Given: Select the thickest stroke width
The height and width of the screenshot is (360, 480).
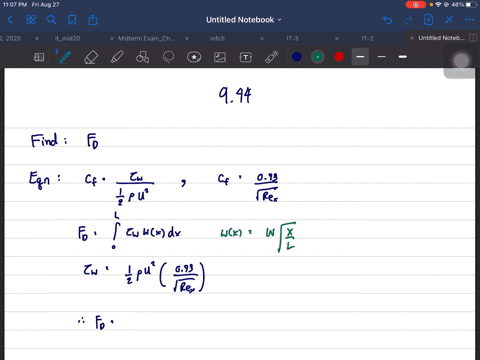Looking at the screenshot, I should pyautogui.click(x=403, y=57).
